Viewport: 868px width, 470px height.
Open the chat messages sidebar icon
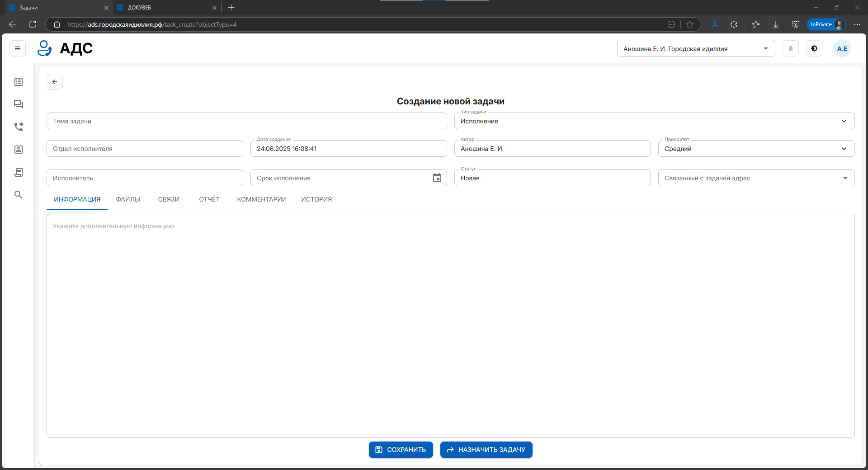pyautogui.click(x=19, y=104)
